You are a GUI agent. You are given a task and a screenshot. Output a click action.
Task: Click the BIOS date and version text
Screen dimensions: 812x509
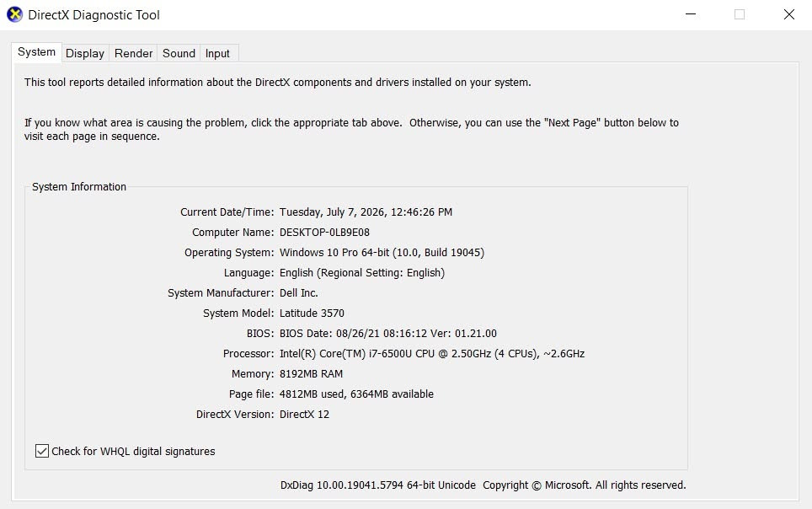click(388, 333)
